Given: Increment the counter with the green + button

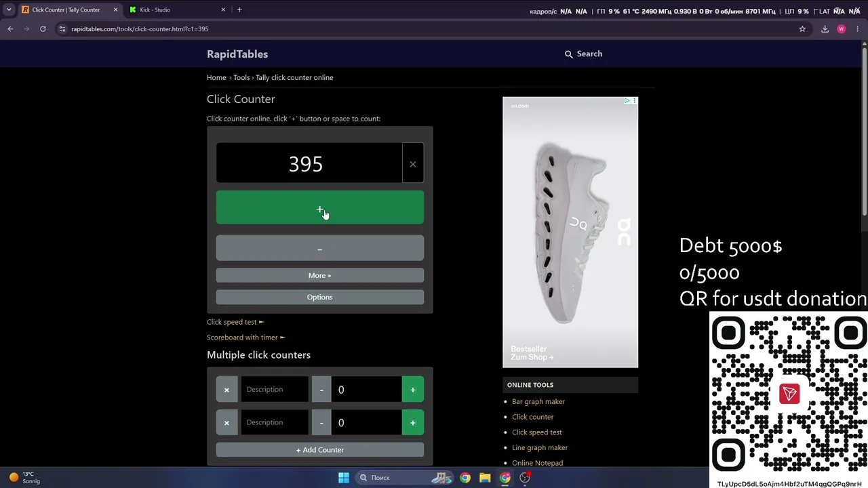Looking at the screenshot, I should 320,207.
